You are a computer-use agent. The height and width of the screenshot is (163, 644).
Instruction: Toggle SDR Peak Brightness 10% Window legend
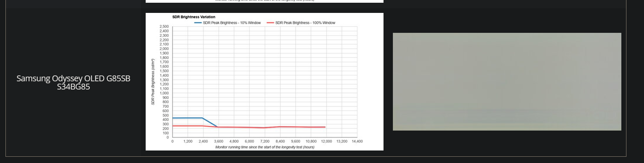coord(228,23)
